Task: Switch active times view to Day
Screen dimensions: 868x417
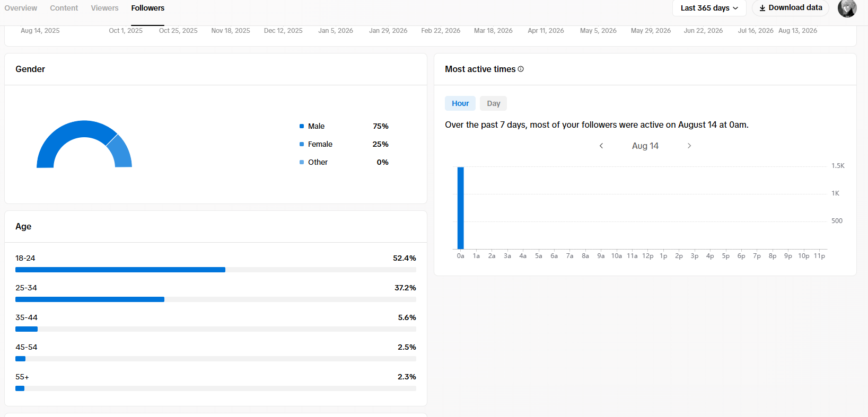Action: click(x=494, y=103)
